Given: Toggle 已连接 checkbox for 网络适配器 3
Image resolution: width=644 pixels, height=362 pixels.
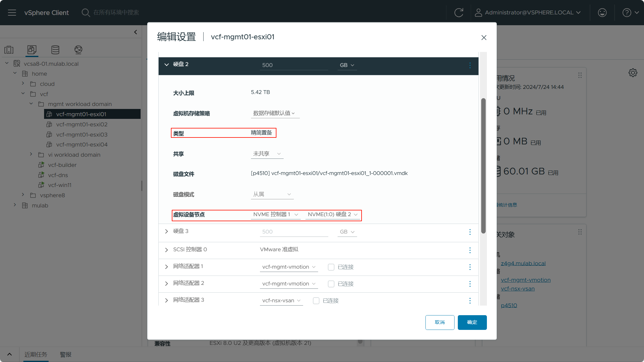Looking at the screenshot, I should click(316, 301).
